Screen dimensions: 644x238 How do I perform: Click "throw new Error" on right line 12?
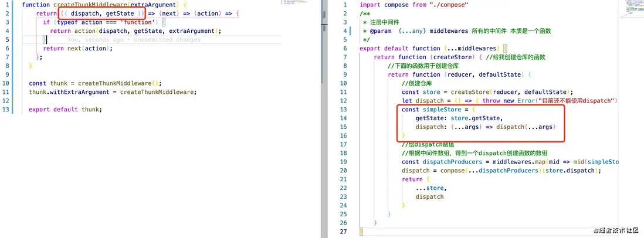(509, 101)
